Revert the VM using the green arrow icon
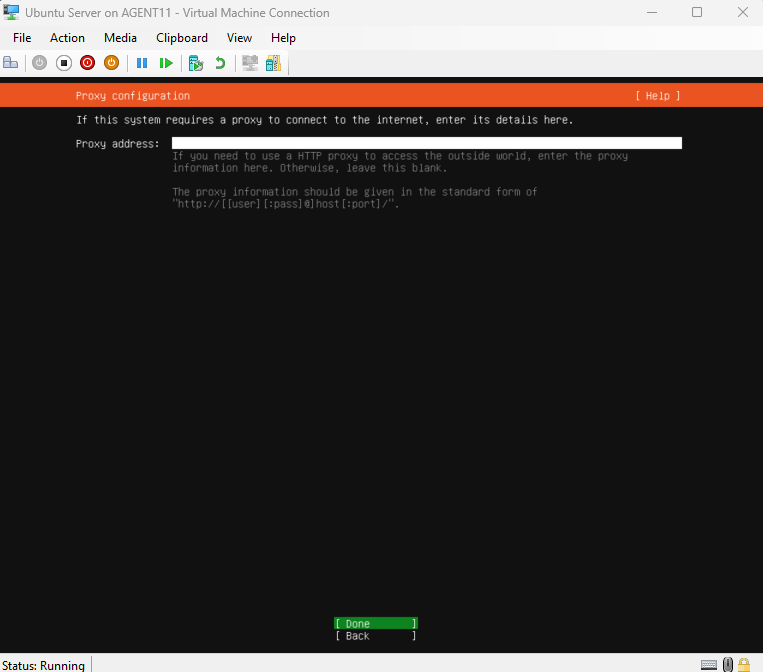 pyautogui.click(x=220, y=63)
